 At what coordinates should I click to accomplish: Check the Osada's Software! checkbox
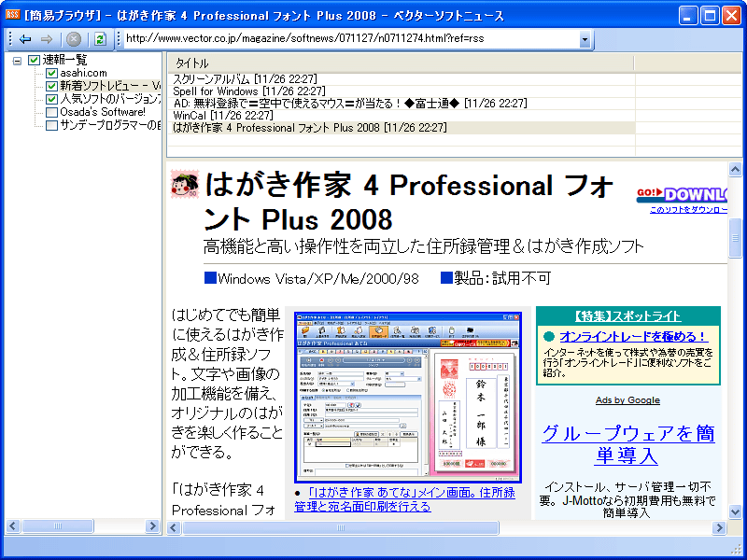51,112
